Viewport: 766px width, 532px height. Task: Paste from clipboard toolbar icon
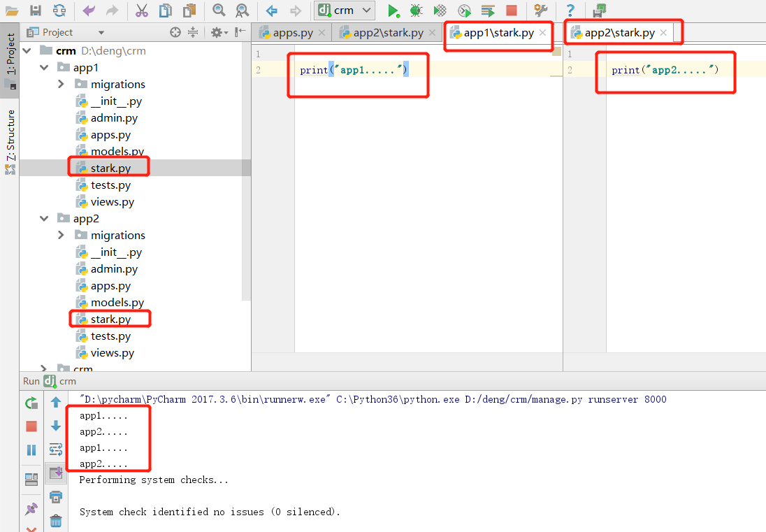pyautogui.click(x=189, y=10)
